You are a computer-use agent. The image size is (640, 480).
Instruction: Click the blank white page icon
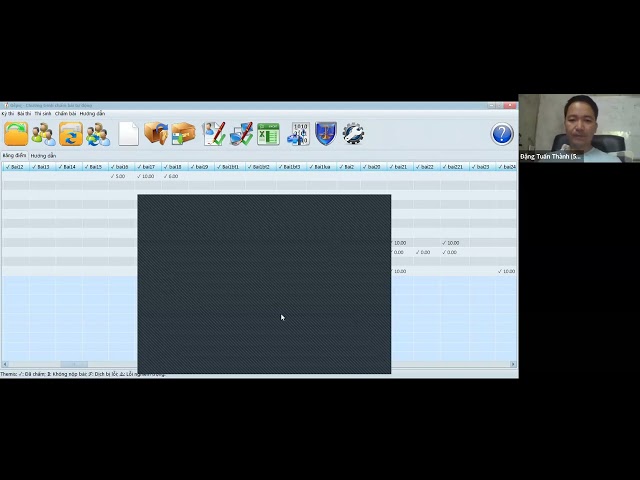point(129,134)
